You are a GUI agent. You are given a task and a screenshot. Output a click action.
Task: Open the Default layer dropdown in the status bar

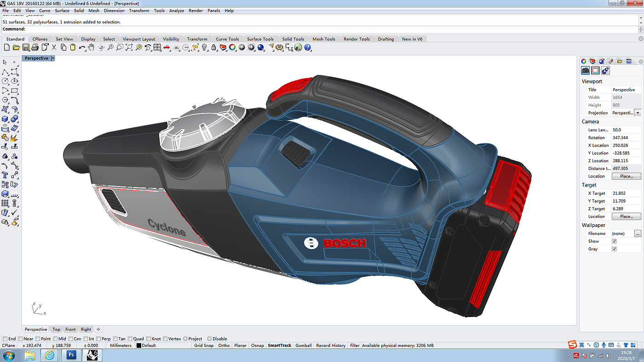pyautogui.click(x=148, y=345)
